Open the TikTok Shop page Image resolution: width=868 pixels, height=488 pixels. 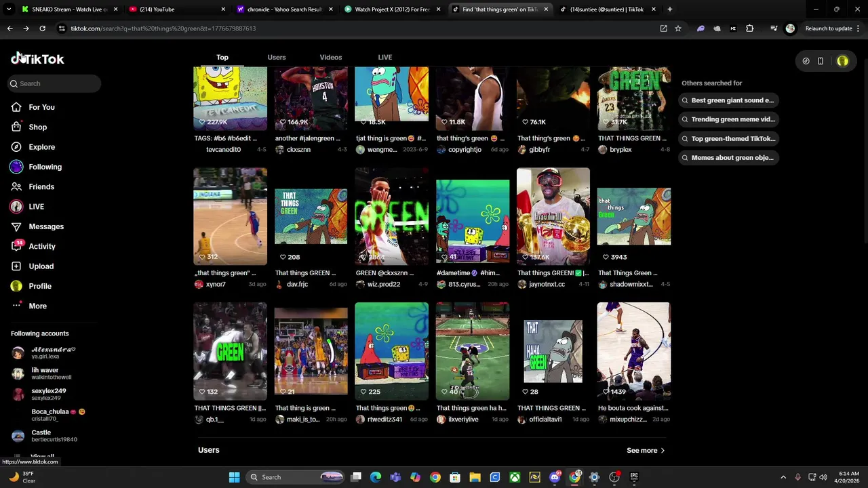37,127
